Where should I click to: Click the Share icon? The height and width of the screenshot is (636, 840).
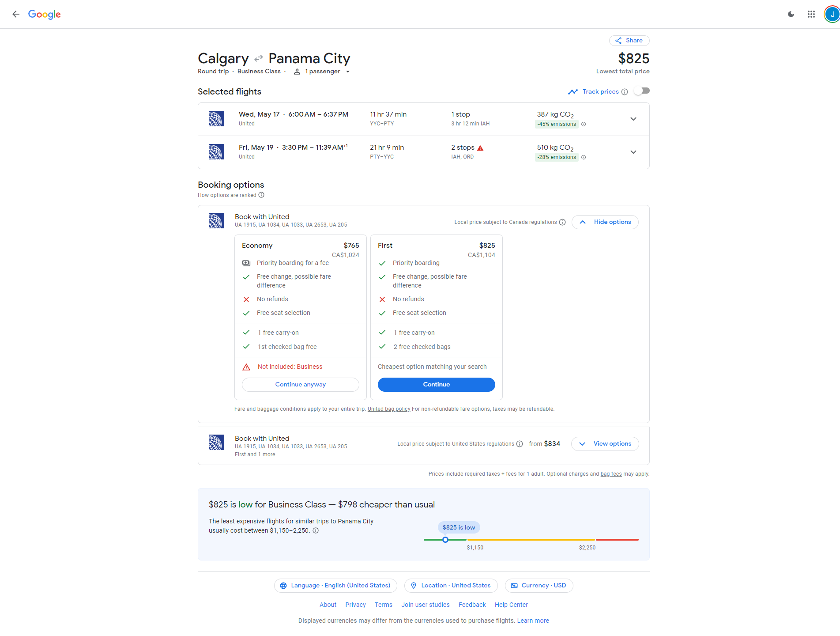619,40
